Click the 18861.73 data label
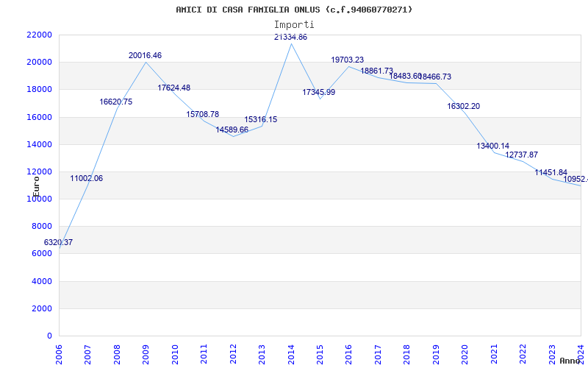588x368 pixels. pos(376,71)
